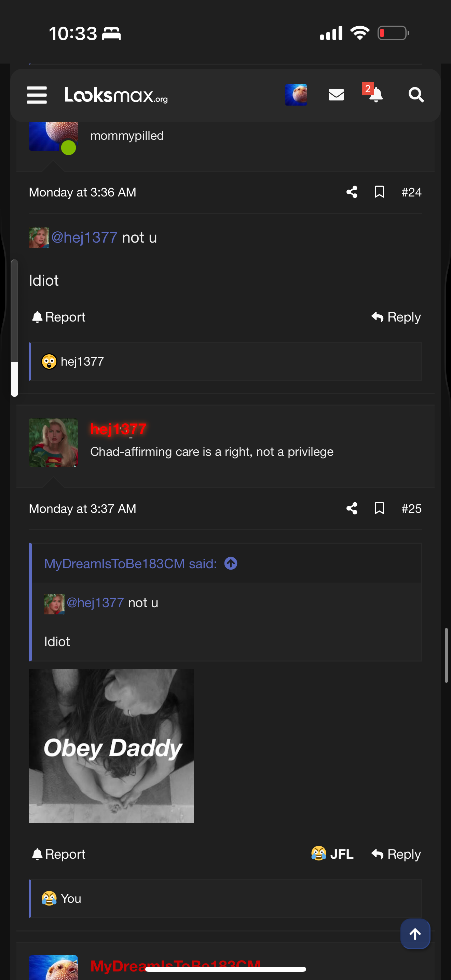Bookmark post #24
Image resolution: width=451 pixels, height=980 pixels.
pos(379,192)
